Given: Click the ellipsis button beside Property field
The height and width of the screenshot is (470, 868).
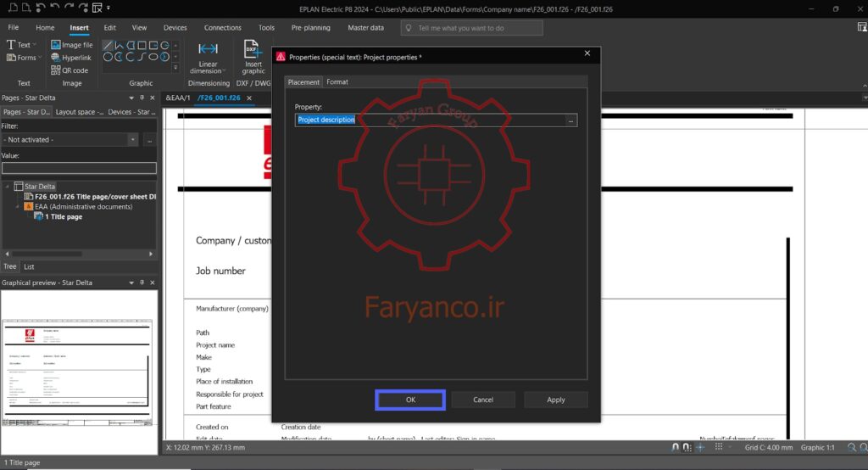Looking at the screenshot, I should pyautogui.click(x=570, y=120).
